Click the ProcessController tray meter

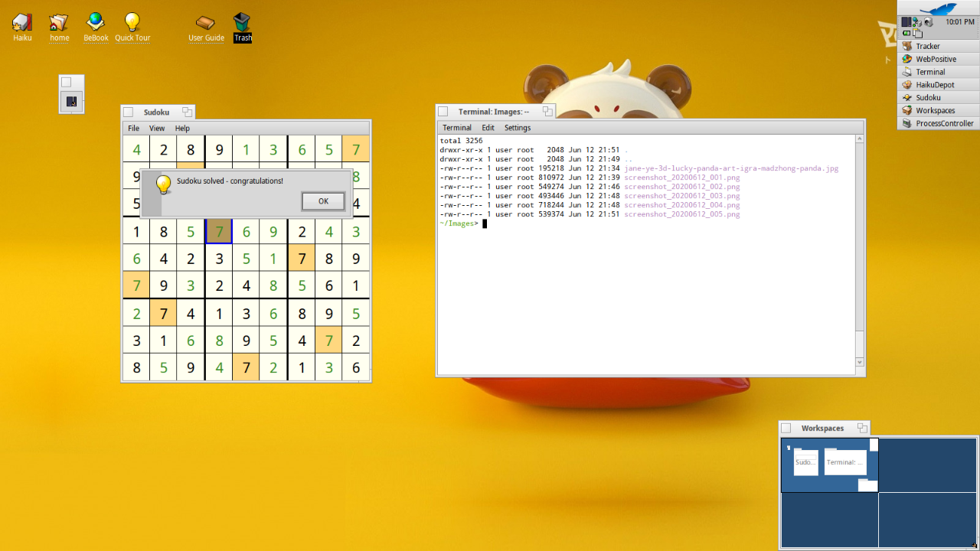click(906, 22)
